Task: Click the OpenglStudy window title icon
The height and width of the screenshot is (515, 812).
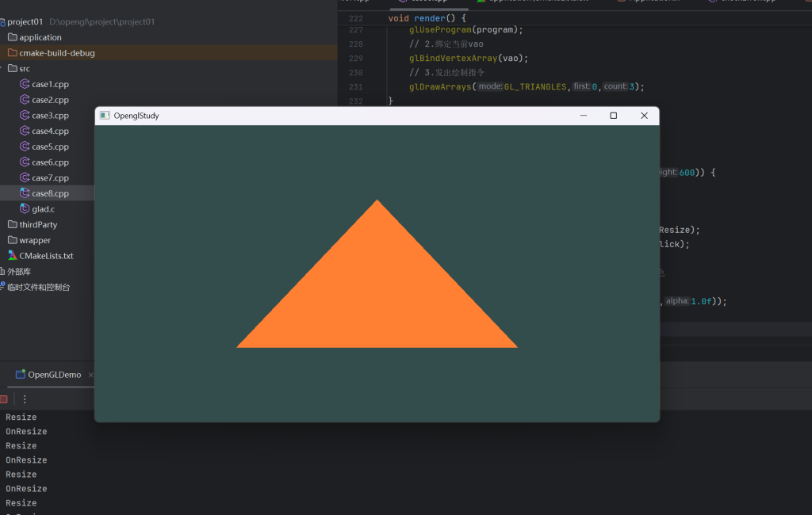Action: pyautogui.click(x=105, y=116)
